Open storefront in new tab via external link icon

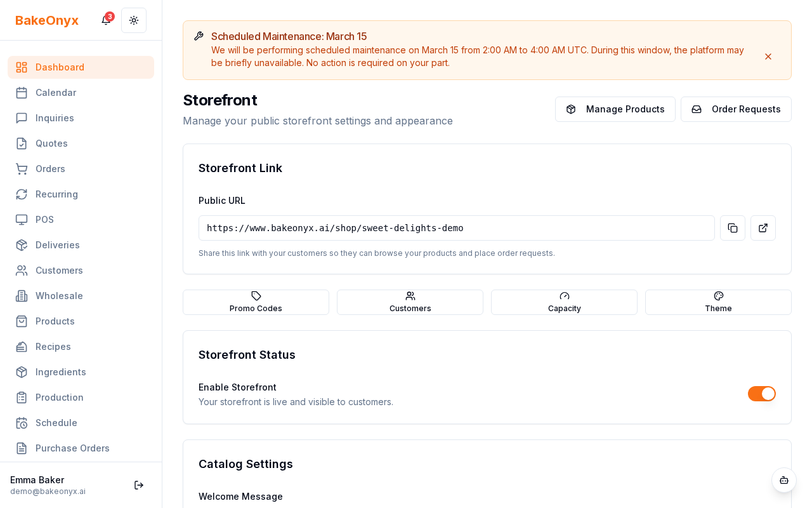pos(763,228)
